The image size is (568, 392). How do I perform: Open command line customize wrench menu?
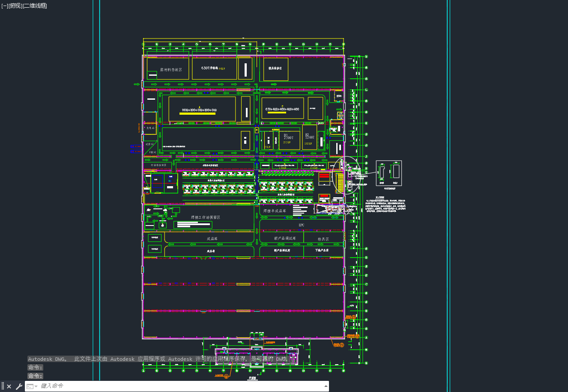pos(19,386)
